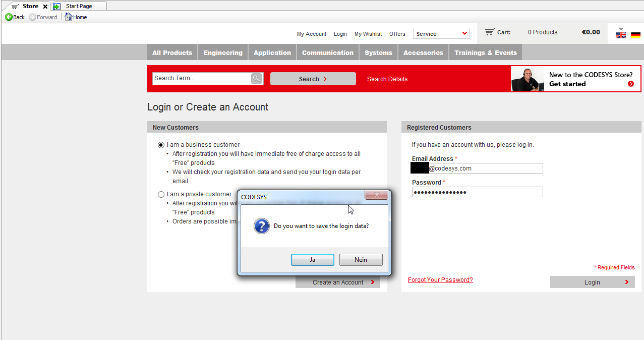Click the Home icon in toolbar
Image resolution: width=644 pixels, height=340 pixels.
(69, 17)
